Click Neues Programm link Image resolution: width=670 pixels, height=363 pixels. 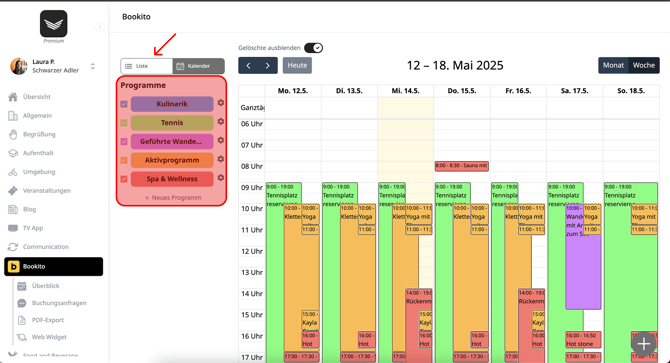(x=173, y=198)
